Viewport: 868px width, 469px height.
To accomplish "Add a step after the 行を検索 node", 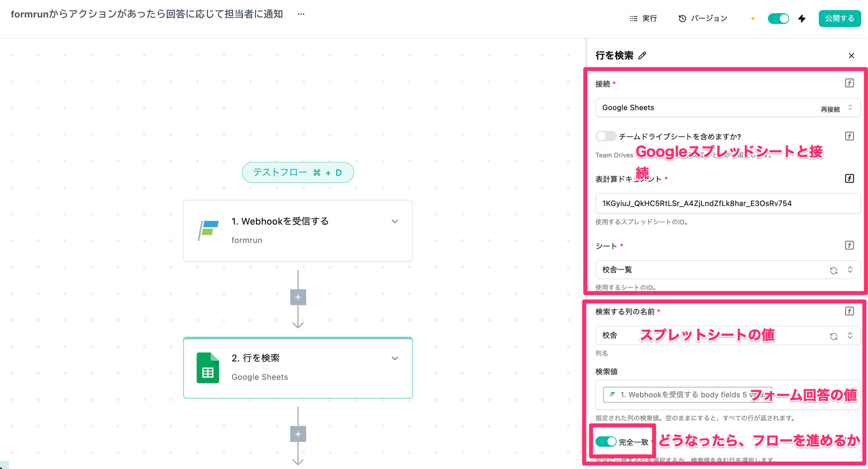I will pos(298,434).
